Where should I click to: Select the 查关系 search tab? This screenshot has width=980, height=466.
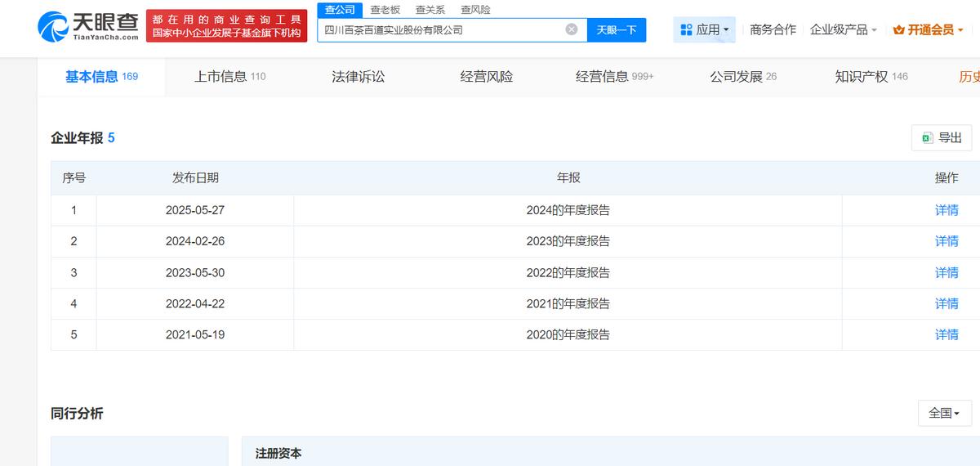(x=430, y=10)
